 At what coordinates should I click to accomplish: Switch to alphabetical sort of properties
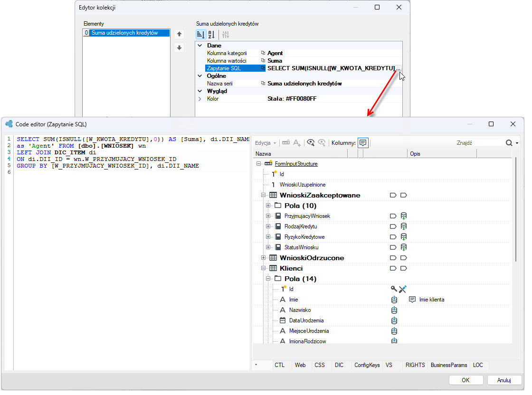tap(211, 35)
